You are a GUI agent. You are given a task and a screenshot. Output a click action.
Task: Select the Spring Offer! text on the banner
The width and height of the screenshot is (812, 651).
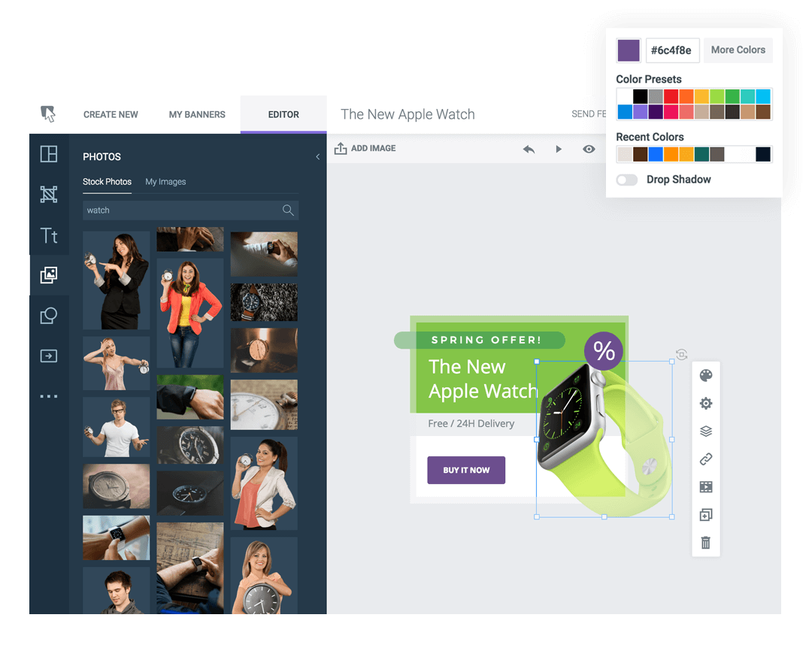coord(486,340)
